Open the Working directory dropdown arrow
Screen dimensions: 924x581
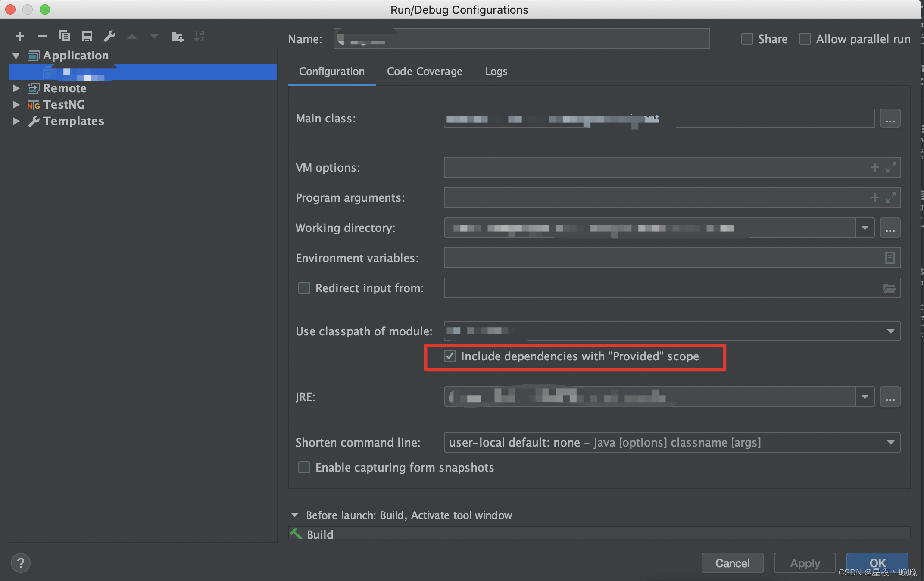point(865,228)
